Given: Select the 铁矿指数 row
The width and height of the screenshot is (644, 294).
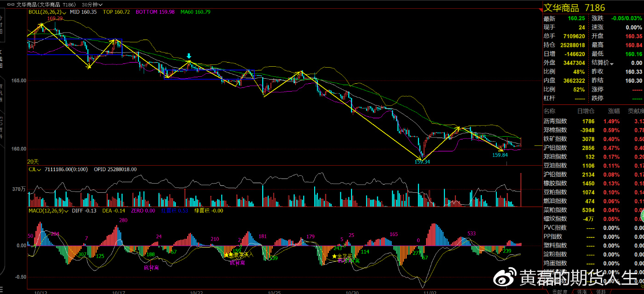Looking at the screenshot, I should coord(593,139).
